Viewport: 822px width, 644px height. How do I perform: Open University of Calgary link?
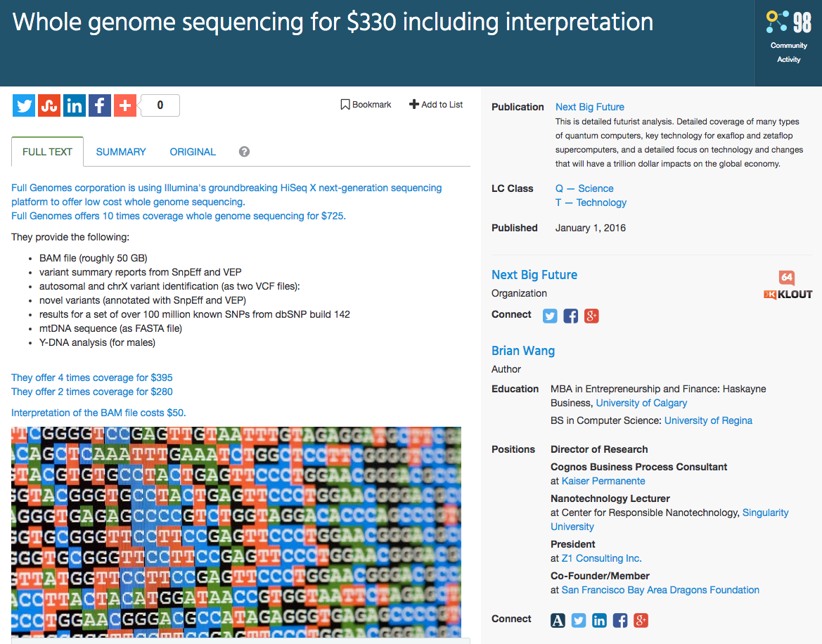(x=641, y=403)
